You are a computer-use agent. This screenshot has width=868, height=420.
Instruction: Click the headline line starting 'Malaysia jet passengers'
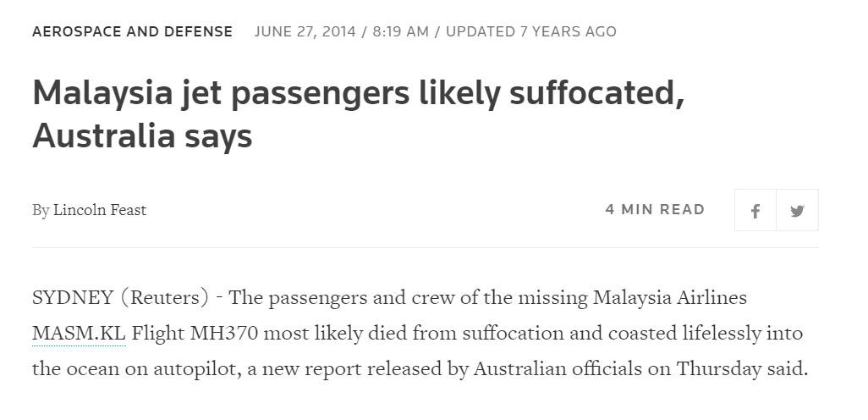click(x=358, y=93)
